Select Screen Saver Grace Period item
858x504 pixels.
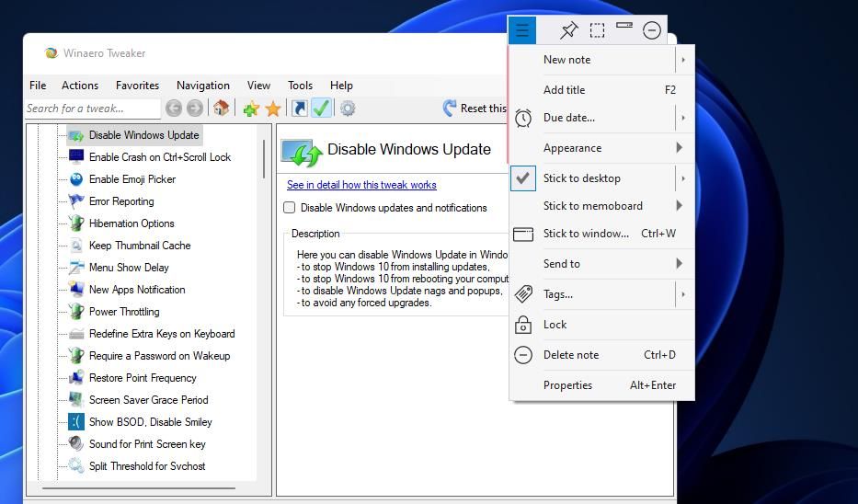click(x=148, y=400)
